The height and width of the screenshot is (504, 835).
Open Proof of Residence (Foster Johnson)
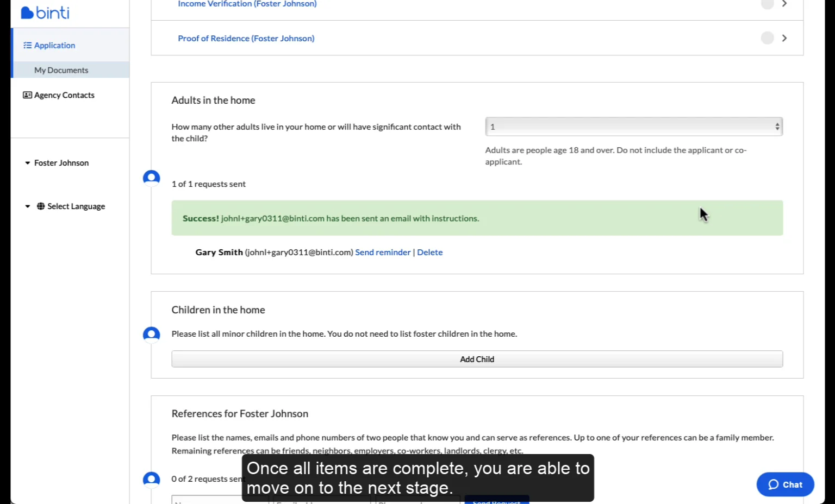pyautogui.click(x=246, y=38)
